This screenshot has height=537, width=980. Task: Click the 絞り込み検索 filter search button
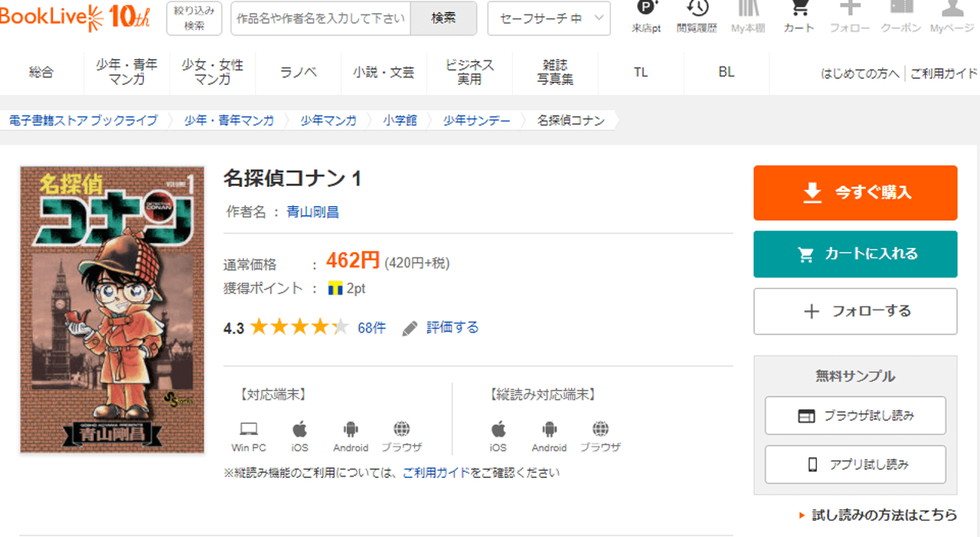(x=194, y=18)
